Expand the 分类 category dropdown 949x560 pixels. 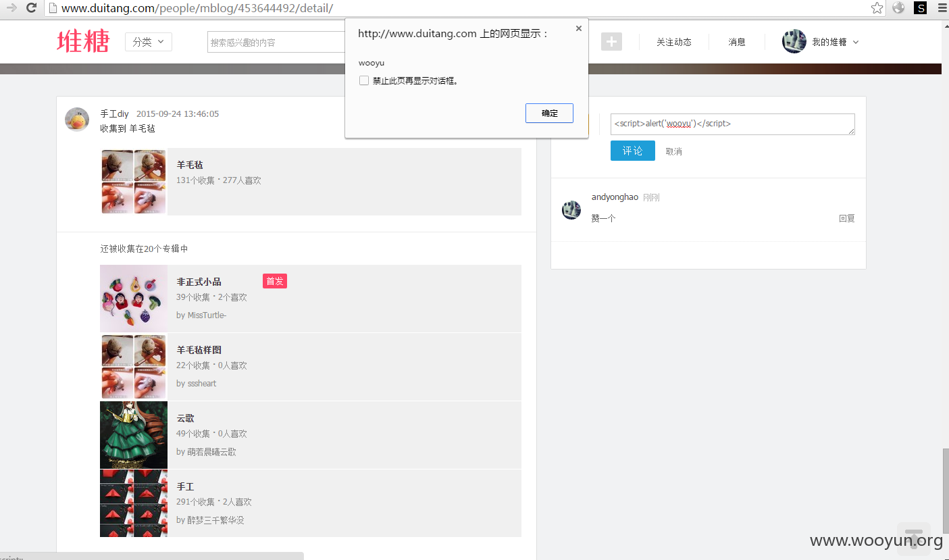pos(149,42)
